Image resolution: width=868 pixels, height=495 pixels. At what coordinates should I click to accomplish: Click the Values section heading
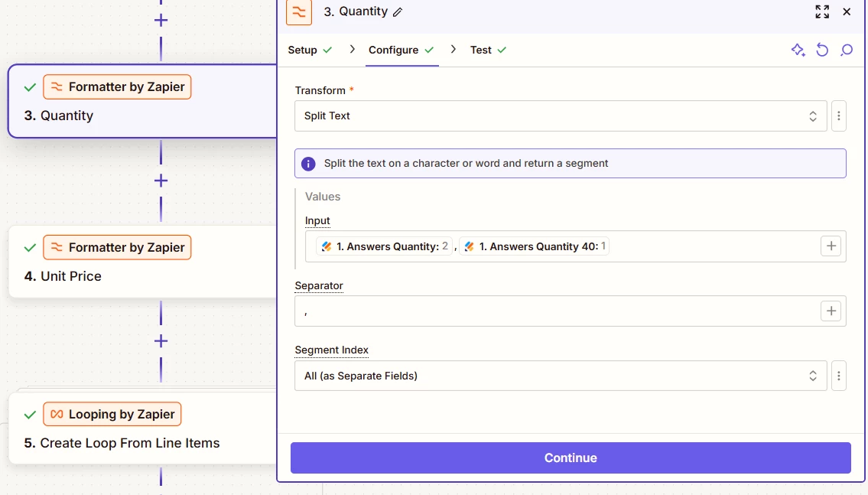(x=323, y=197)
